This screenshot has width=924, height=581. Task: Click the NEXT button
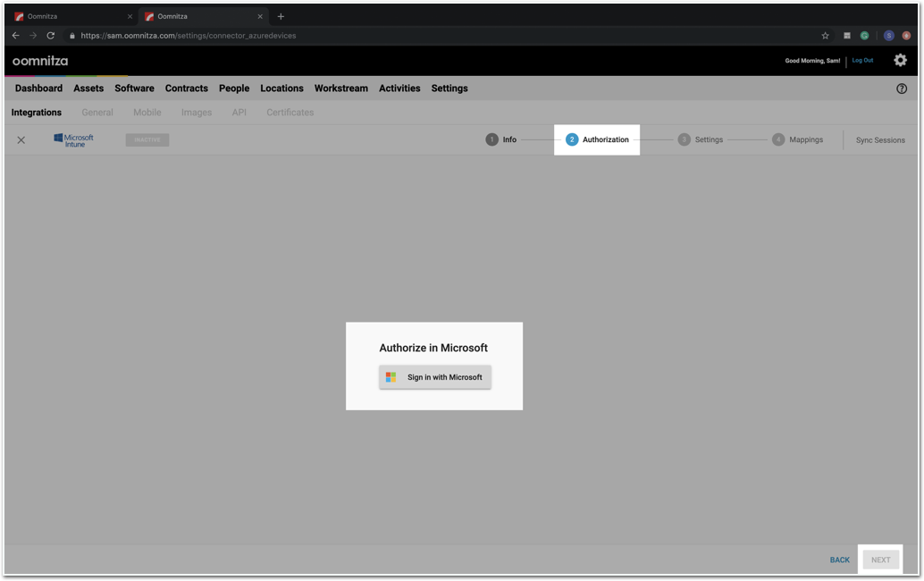(x=880, y=560)
